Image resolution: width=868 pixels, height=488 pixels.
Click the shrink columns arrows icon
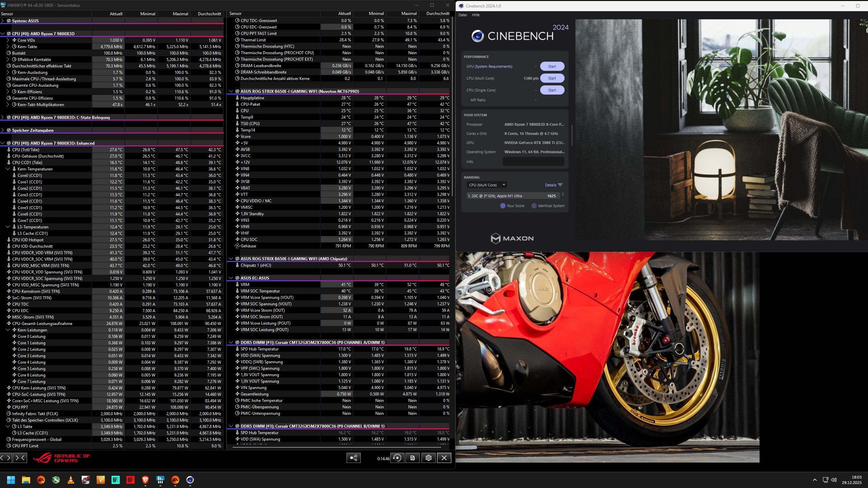(20, 458)
